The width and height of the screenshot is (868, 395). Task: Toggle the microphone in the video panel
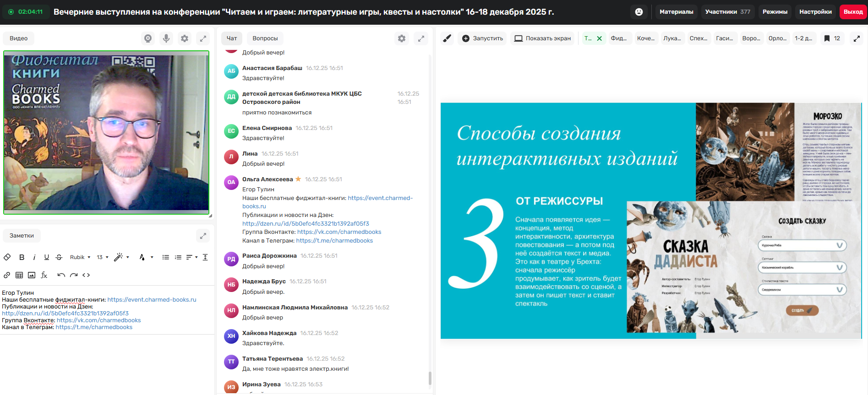click(166, 38)
